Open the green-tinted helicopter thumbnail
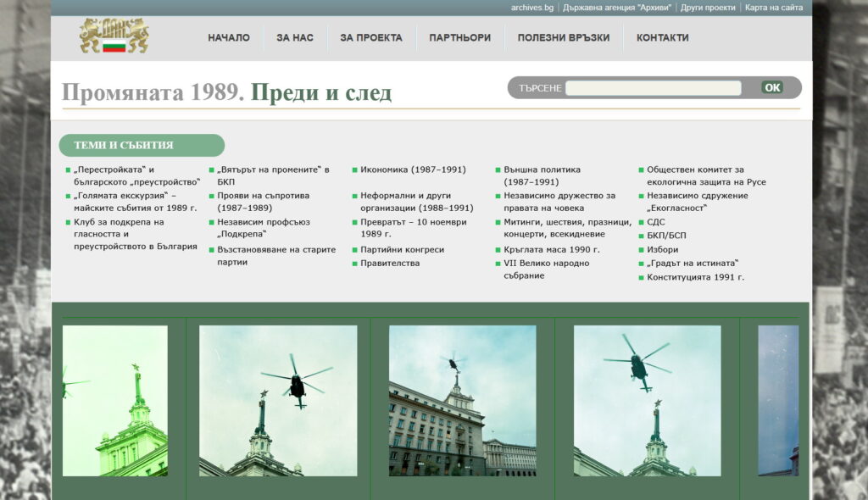 [115, 401]
